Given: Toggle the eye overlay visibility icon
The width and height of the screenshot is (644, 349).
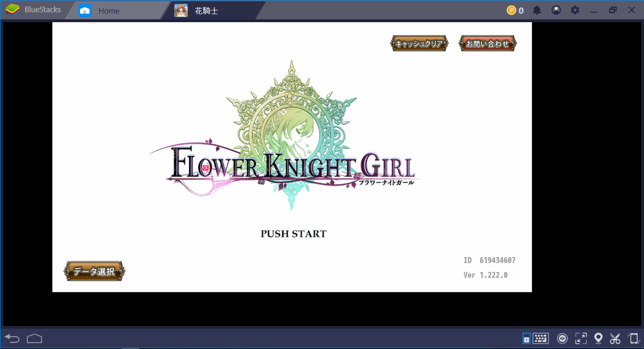Looking at the screenshot, I should [x=562, y=338].
